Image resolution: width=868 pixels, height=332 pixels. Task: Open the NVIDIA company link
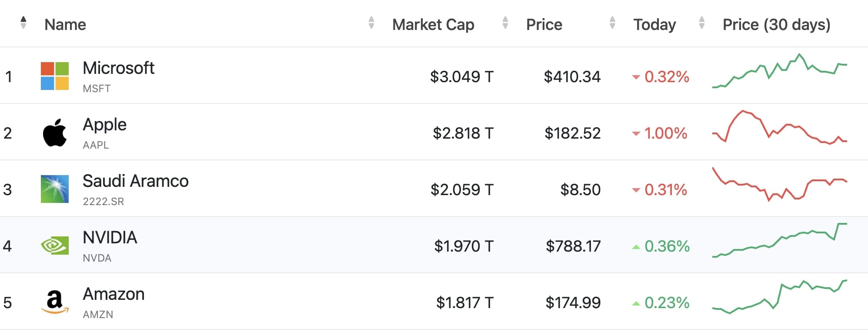(110, 238)
